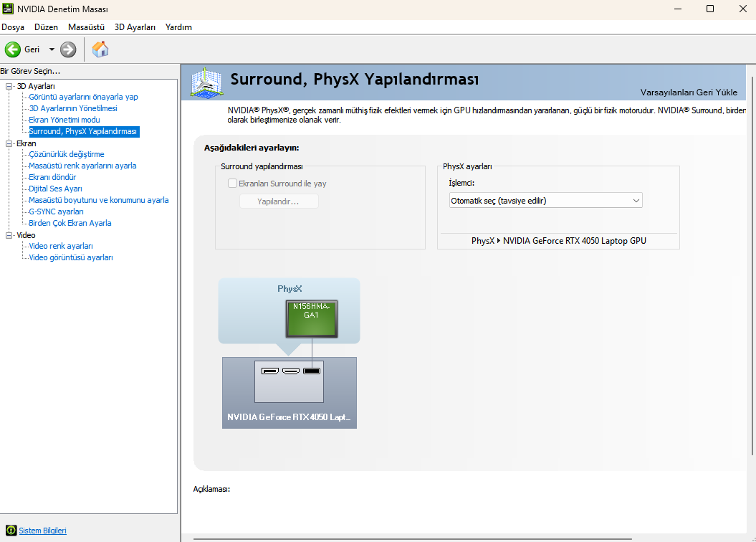756x542 pixels.
Task: Click the first DisplayPort connector icon on GPU
Action: click(270, 371)
